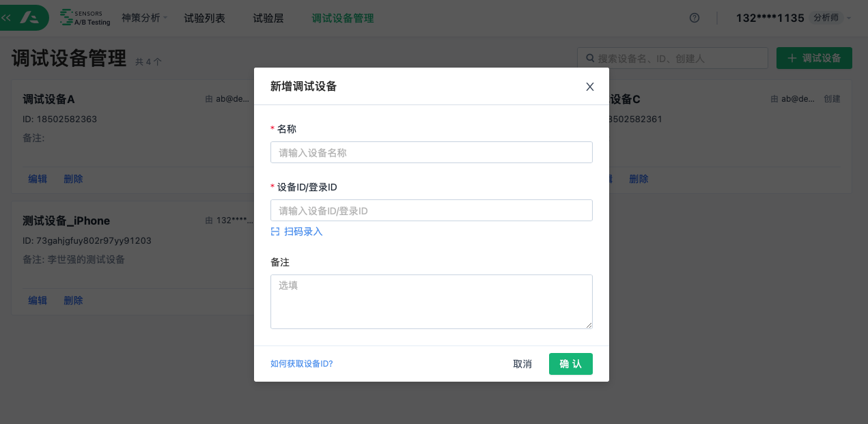Click the search magnifier icon
This screenshot has height=424, width=868.
pos(588,58)
